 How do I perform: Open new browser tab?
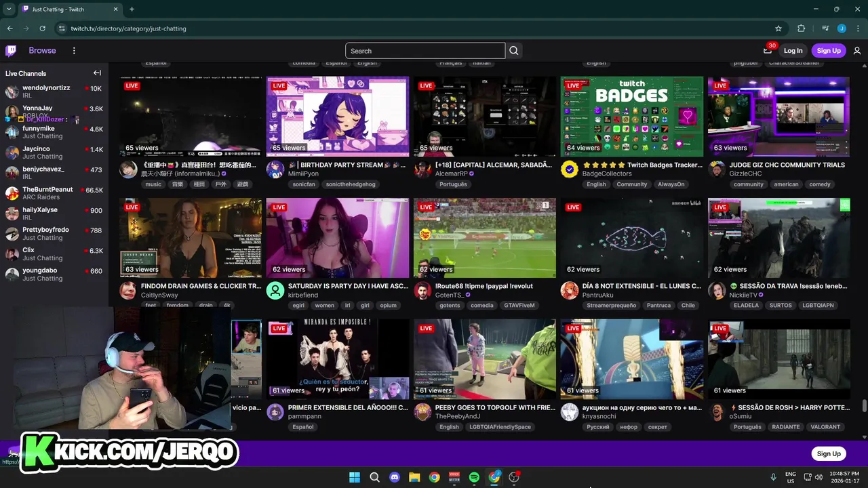132,9
